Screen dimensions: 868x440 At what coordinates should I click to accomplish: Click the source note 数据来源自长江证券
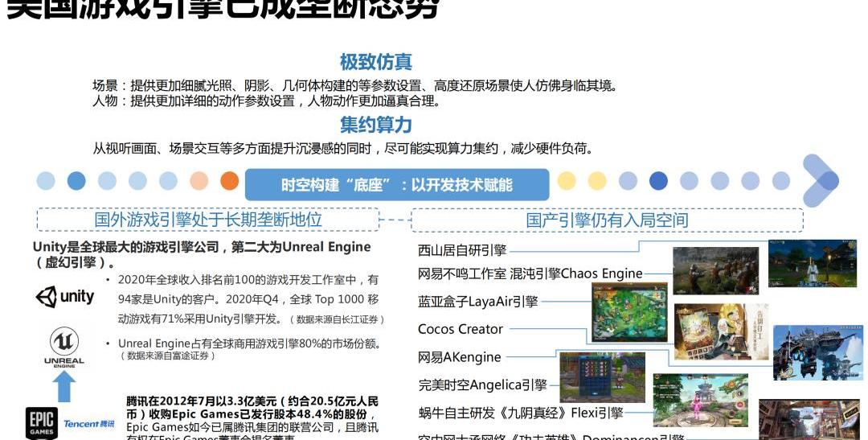pos(337,320)
